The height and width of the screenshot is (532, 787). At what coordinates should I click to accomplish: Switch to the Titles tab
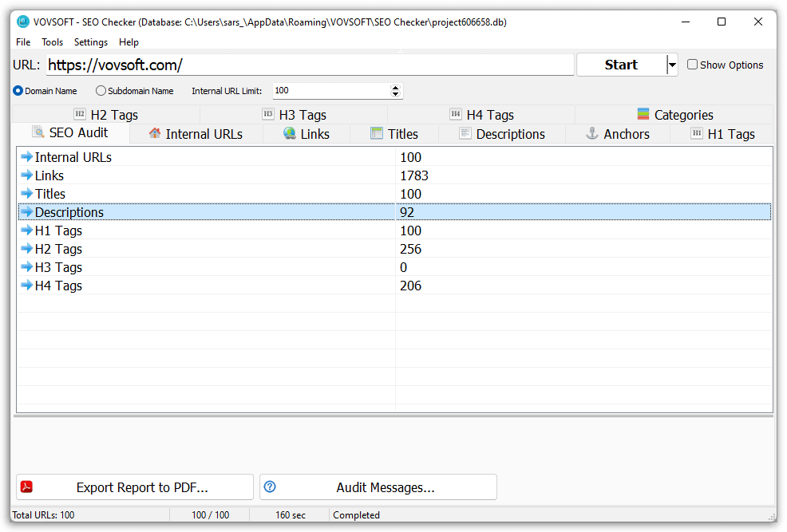(394, 134)
